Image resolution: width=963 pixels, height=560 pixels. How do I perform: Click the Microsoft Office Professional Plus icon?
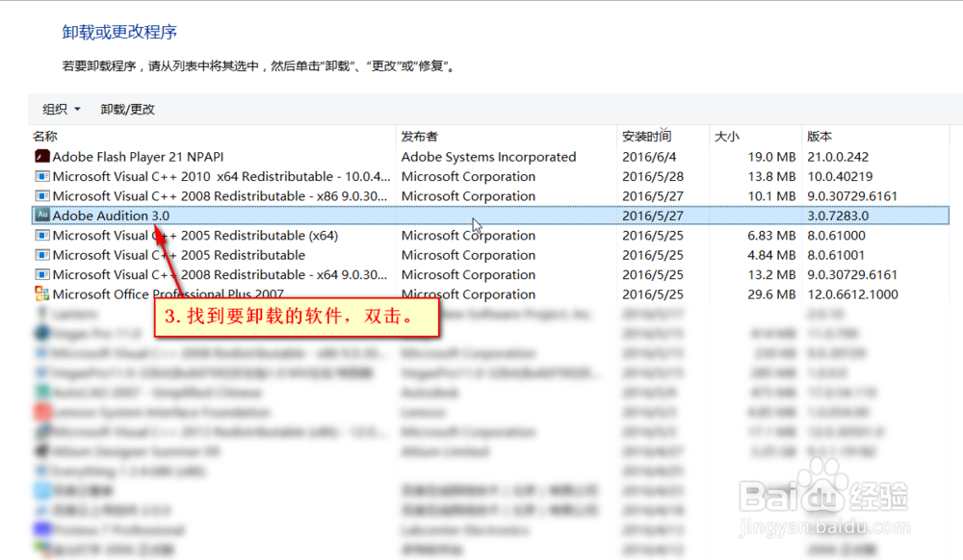(x=41, y=293)
